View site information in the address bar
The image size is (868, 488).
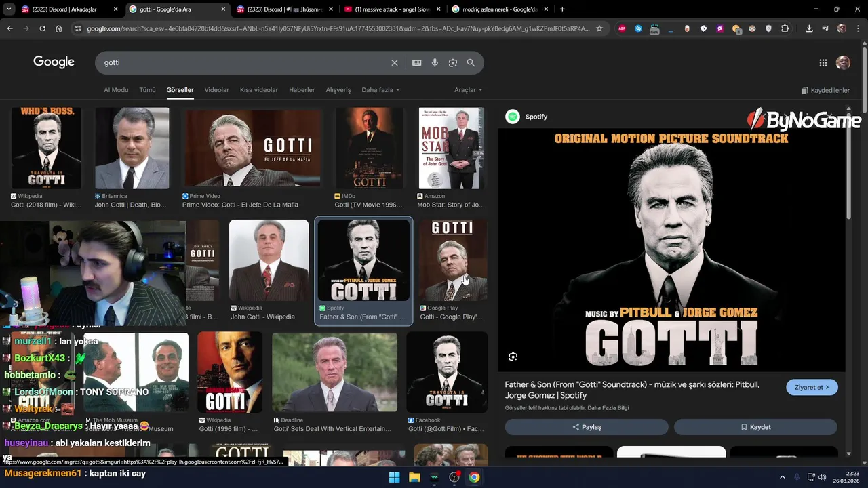pos(78,28)
